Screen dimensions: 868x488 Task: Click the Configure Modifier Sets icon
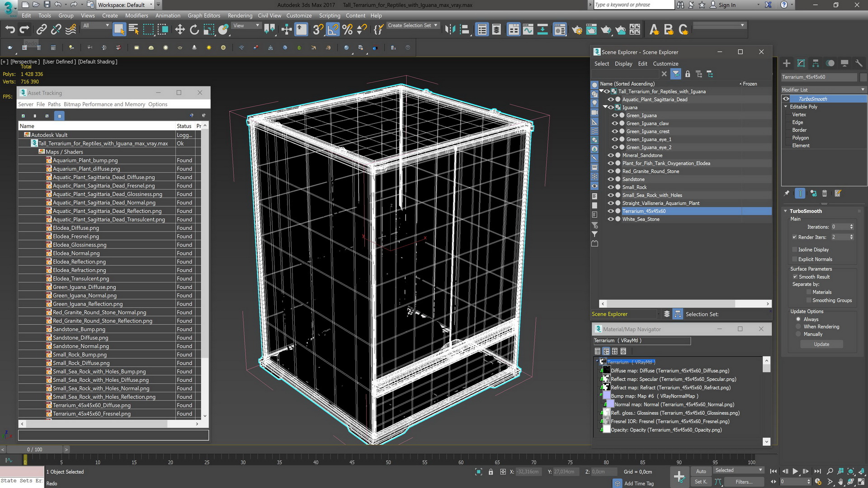838,193
